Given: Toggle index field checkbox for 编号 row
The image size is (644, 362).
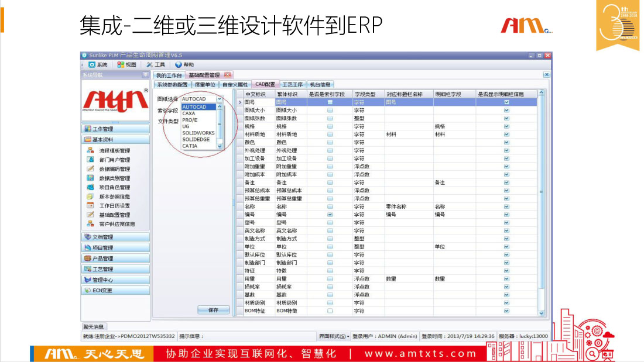Looking at the screenshot, I should click(330, 215).
